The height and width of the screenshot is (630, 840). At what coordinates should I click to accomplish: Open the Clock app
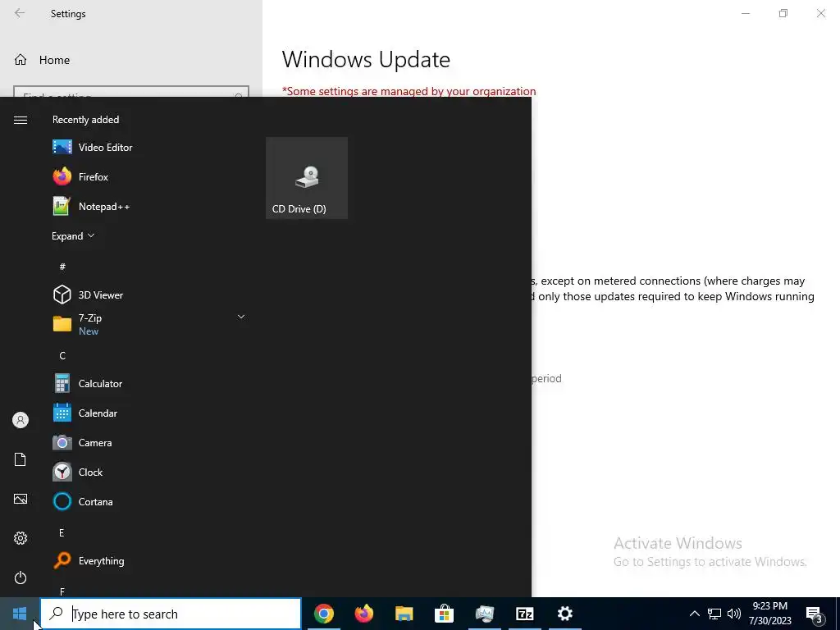148,472
